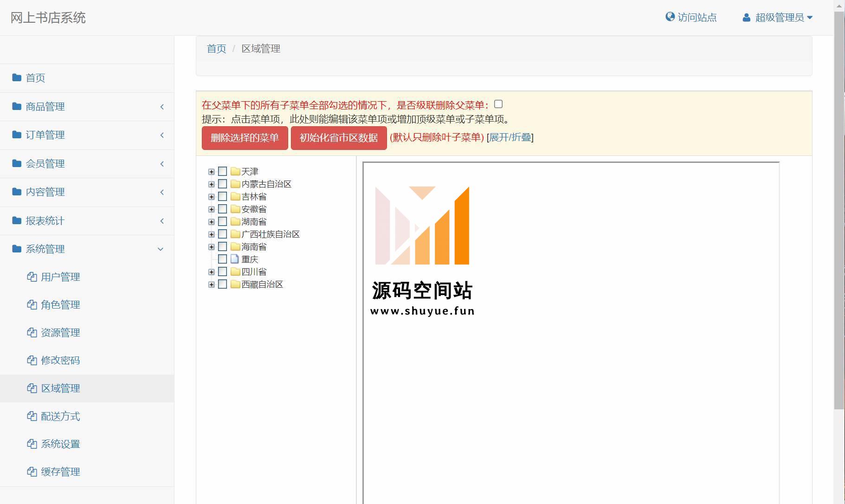Viewport: 845px width, 504px height.
Task: Check the 天津 region checkbox
Action: 223,171
